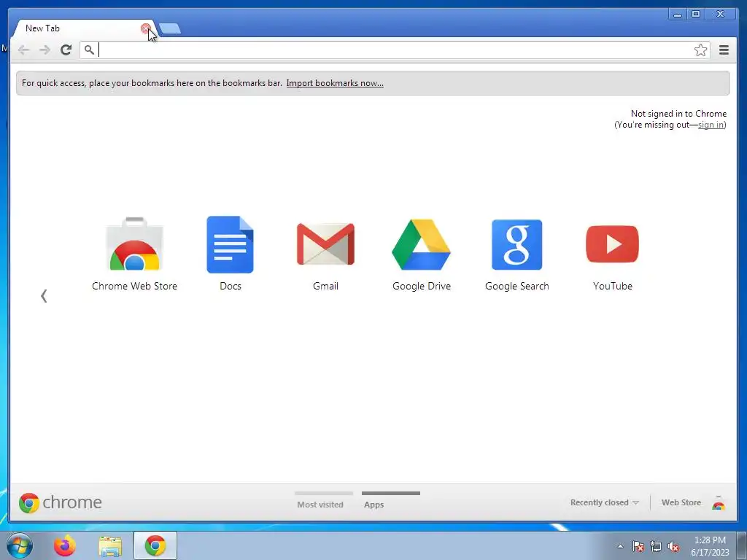Screen dimensions: 747x560
Task: Click the Chrome logo in the footer
Action: [61, 502]
